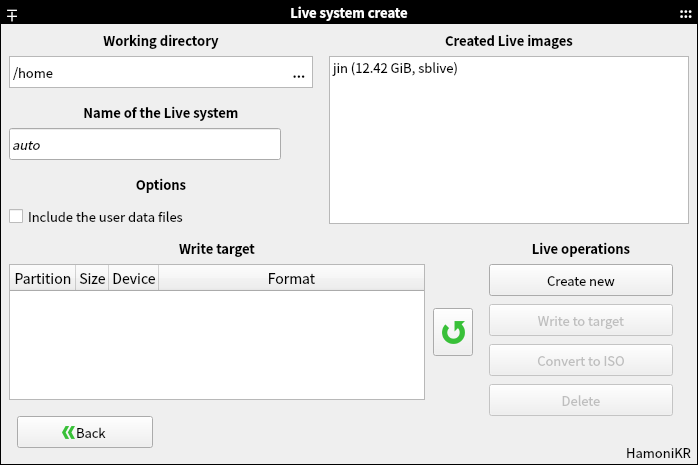Click the HamoniKR label
Screen dimensions: 698x465
tap(658, 453)
